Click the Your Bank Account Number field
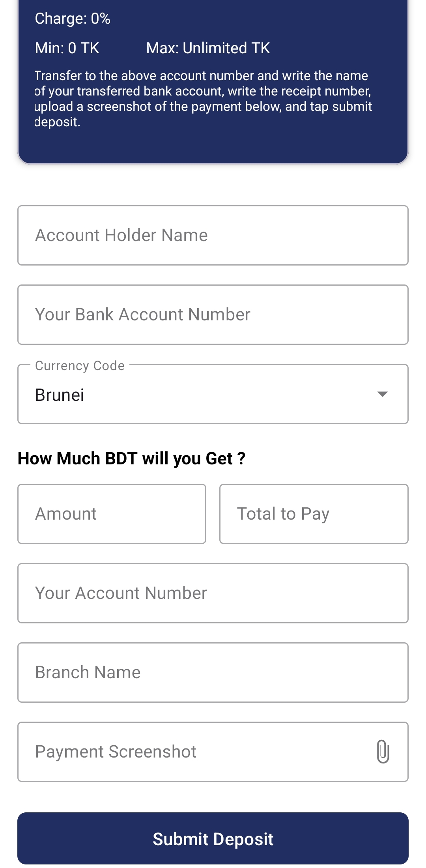 [213, 315]
